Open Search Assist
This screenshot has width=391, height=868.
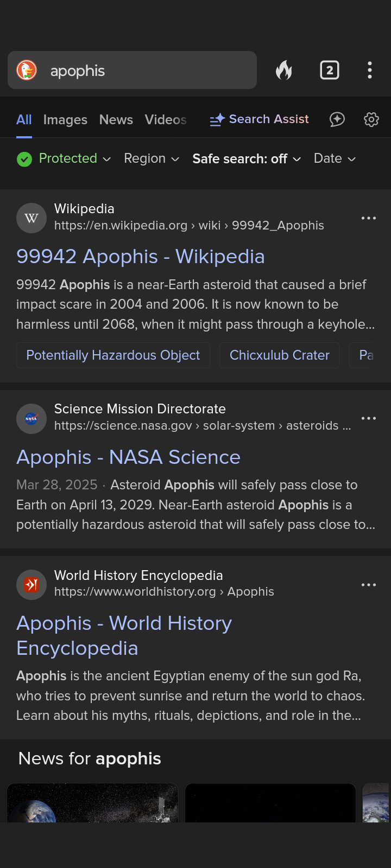tap(260, 119)
